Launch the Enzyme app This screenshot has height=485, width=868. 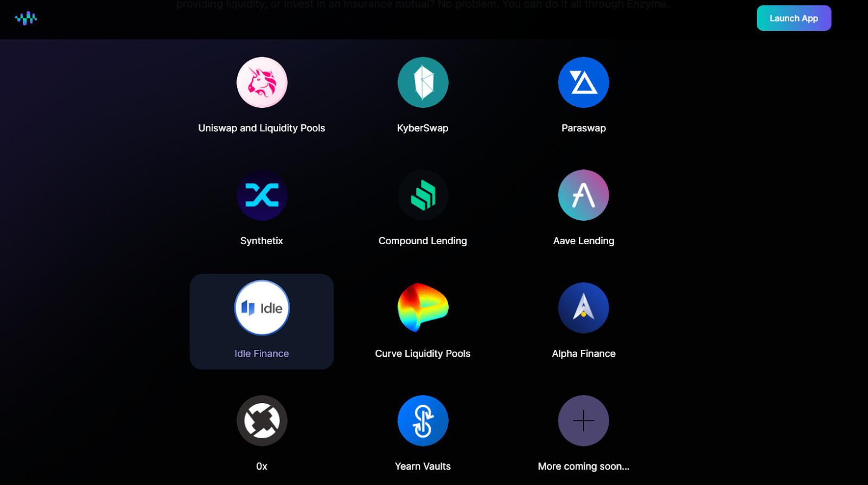[794, 18]
